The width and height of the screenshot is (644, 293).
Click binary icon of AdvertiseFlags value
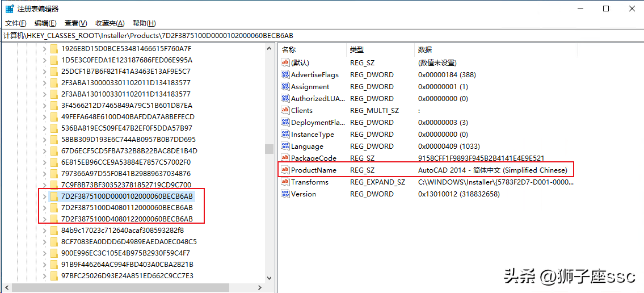285,74
